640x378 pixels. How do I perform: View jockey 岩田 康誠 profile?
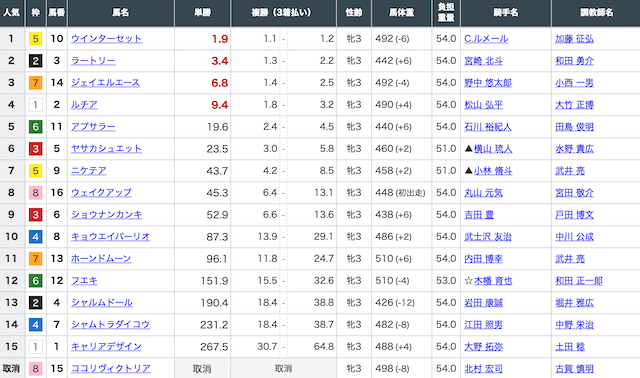point(483,303)
